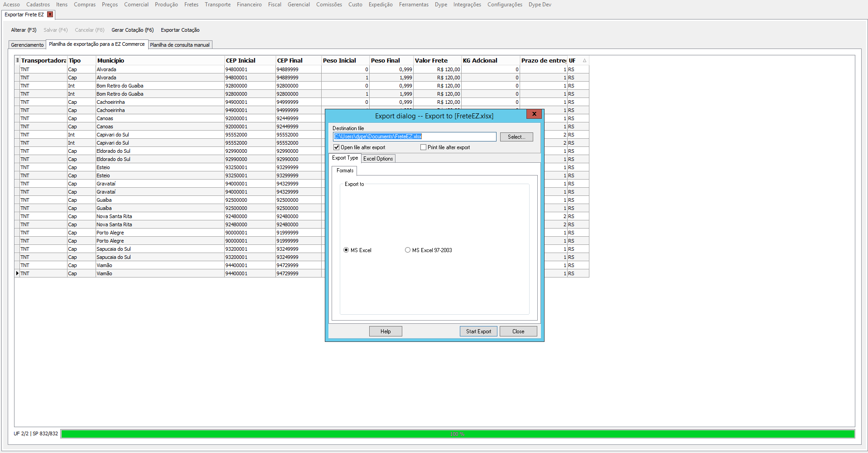Click the first Bom Retiro do Guaíba cell
This screenshot has width=868, height=453.
point(160,86)
